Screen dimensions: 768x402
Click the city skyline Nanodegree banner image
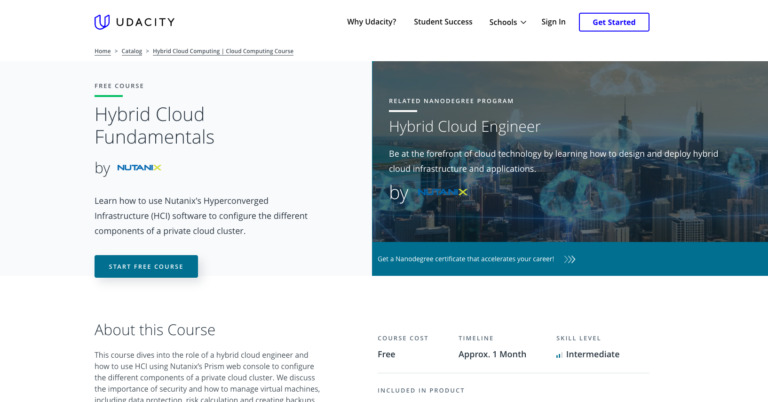(570, 151)
